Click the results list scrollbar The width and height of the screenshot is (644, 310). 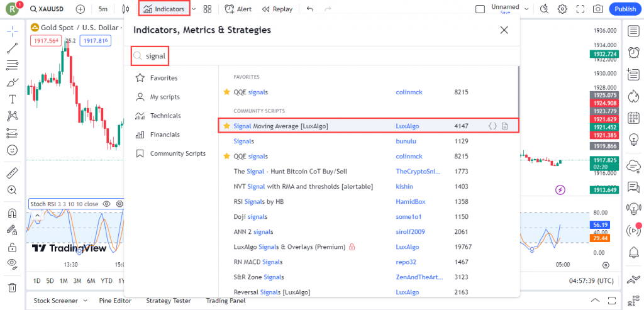[518, 92]
